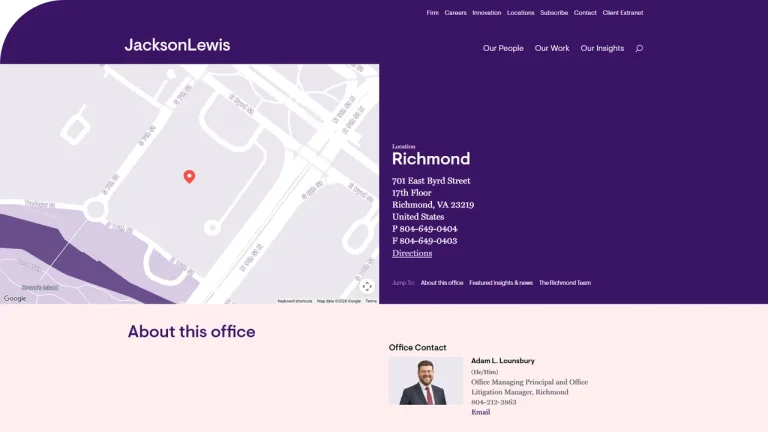Viewport: 768px width, 432px height.
Task: Jump to The Richmond Team
Action: tap(565, 283)
